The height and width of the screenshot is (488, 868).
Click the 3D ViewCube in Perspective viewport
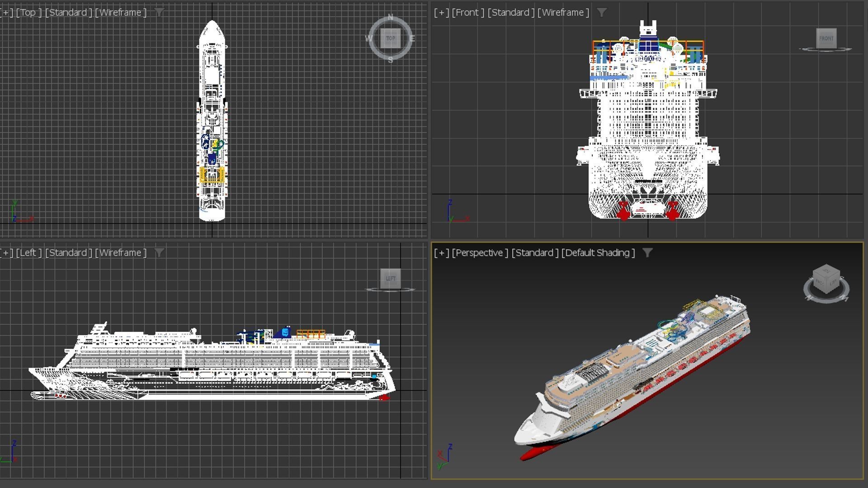coord(826,279)
